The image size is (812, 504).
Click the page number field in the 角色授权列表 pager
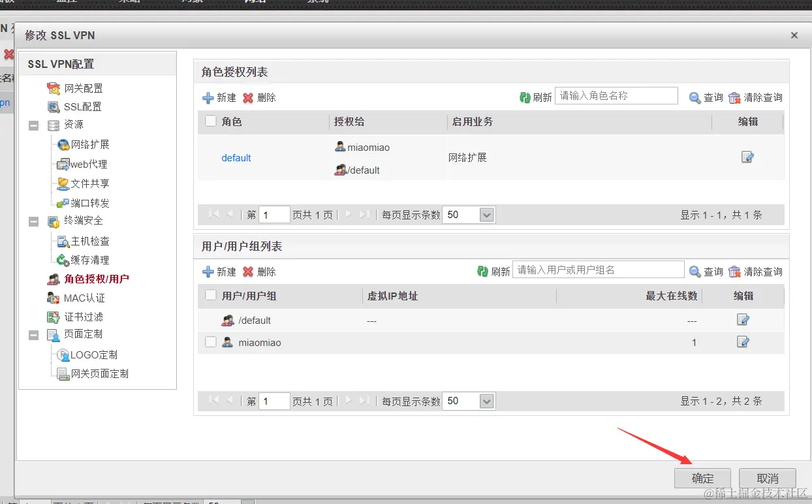[274, 215]
